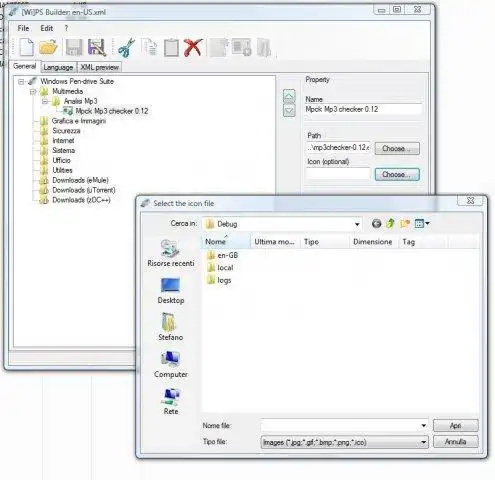Select Risorse recenti in the places bar
495x480 pixels.
tap(171, 253)
